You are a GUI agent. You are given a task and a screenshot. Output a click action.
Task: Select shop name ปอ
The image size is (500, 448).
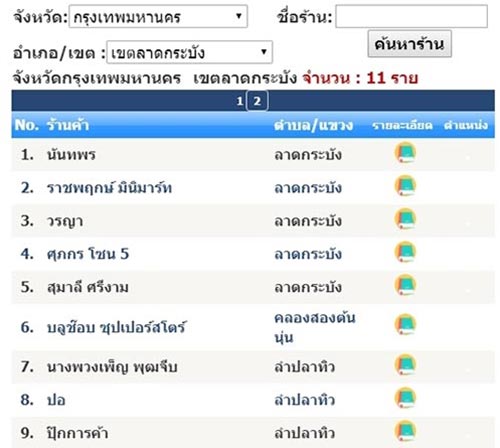[x=56, y=400]
